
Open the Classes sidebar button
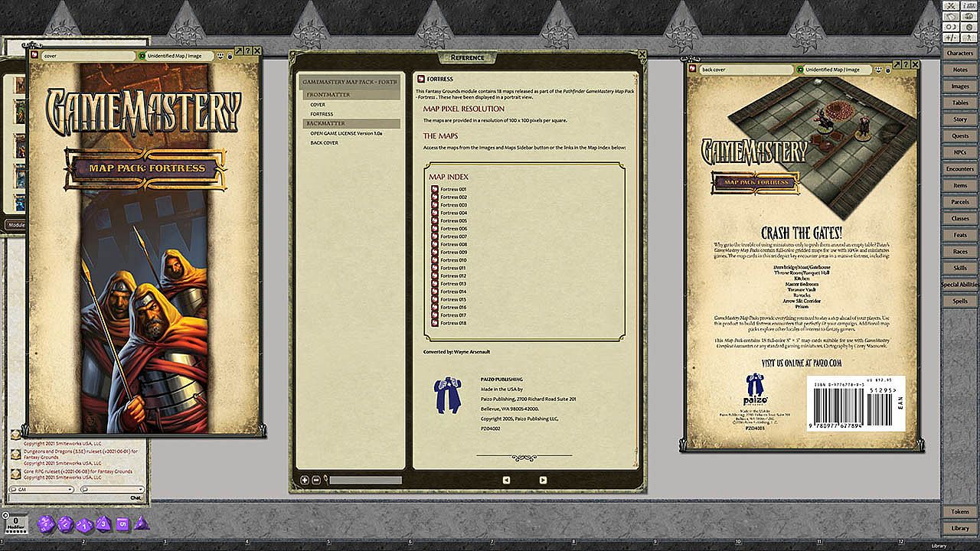(960, 218)
